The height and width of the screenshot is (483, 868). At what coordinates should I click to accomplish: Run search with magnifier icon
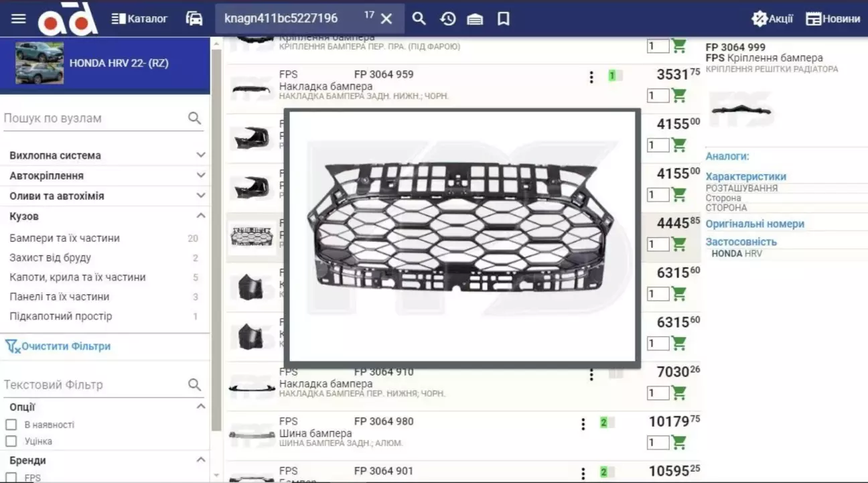419,19
